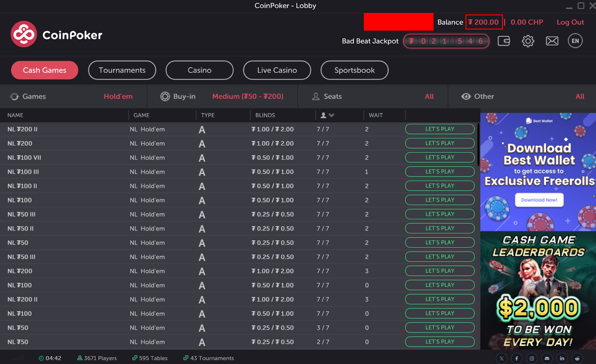Select the NL ₮100 VII table row
This screenshot has height=364, width=596.
238,158
